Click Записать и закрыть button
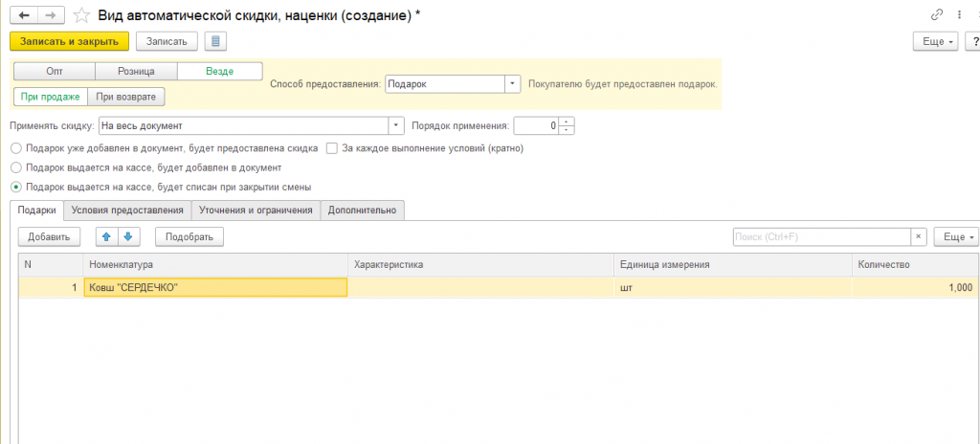 click(69, 41)
